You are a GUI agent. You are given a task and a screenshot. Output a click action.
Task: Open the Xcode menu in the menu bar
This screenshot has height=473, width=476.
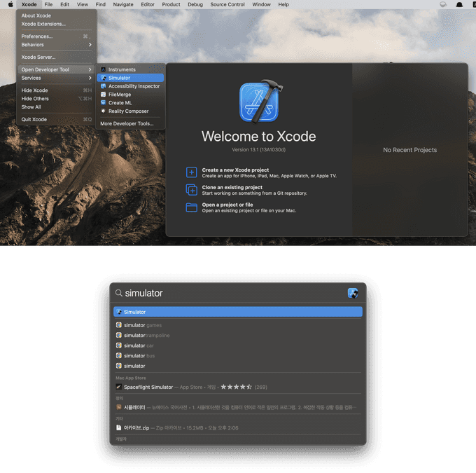[x=29, y=4]
